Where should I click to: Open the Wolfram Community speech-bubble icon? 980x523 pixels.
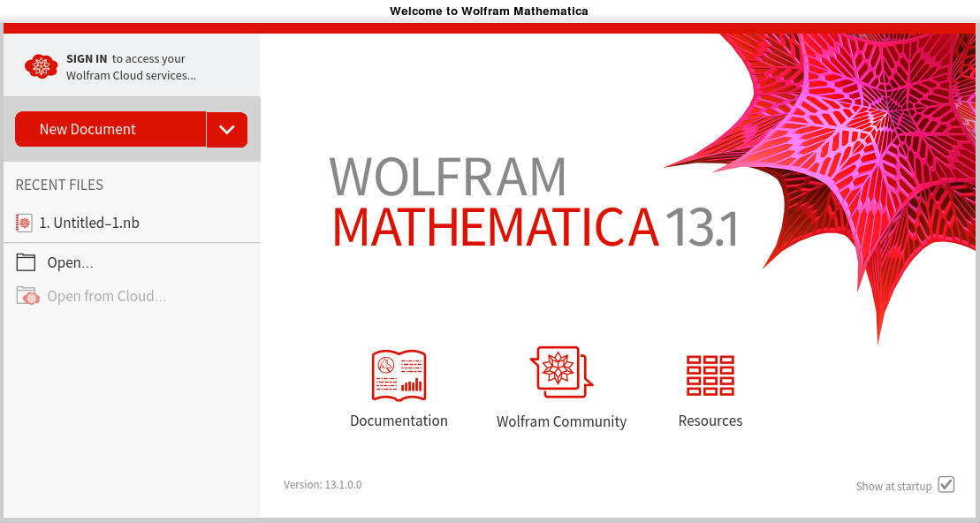[561, 372]
